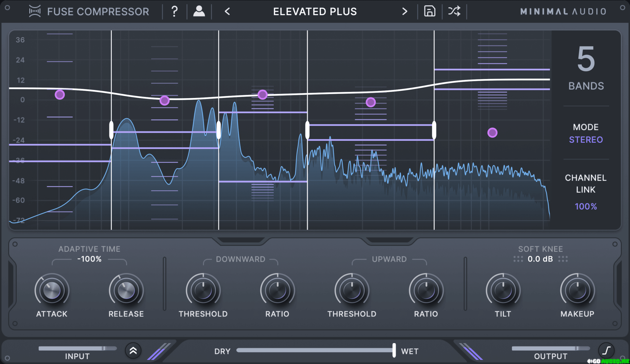Click the Adaptive Time -100% value
This screenshot has width=630, height=364.
click(90, 259)
